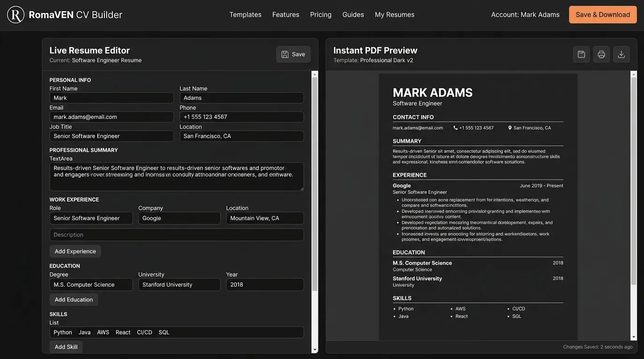Click the SQL skill in skills list
This screenshot has width=644, height=359.
point(164,332)
